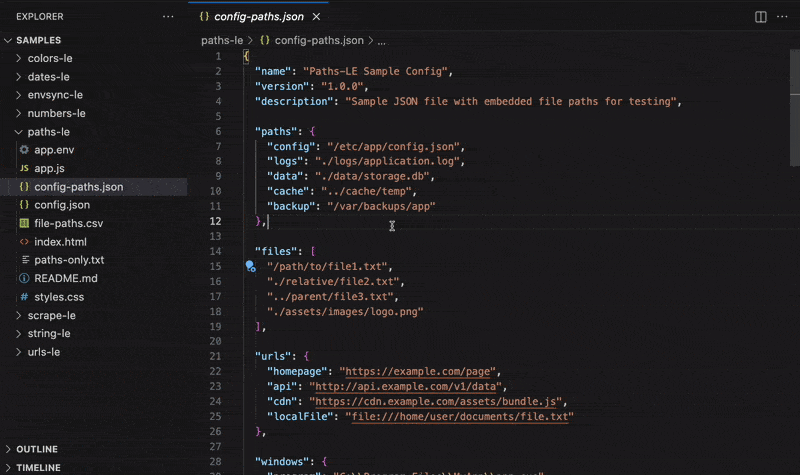Click "./logs/application.log" string
Image resolution: width=800 pixels, height=475 pixels.
click(387, 161)
